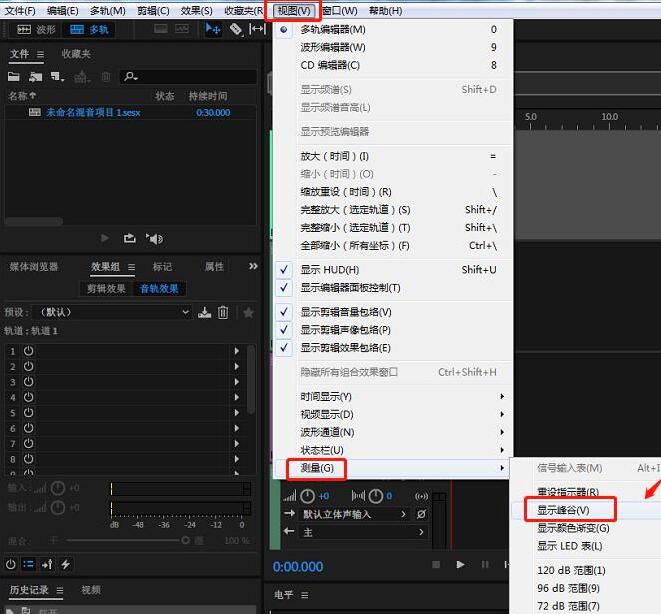Toggle power of effect slot 5
This screenshot has height=614, width=661.
[x=28, y=413]
